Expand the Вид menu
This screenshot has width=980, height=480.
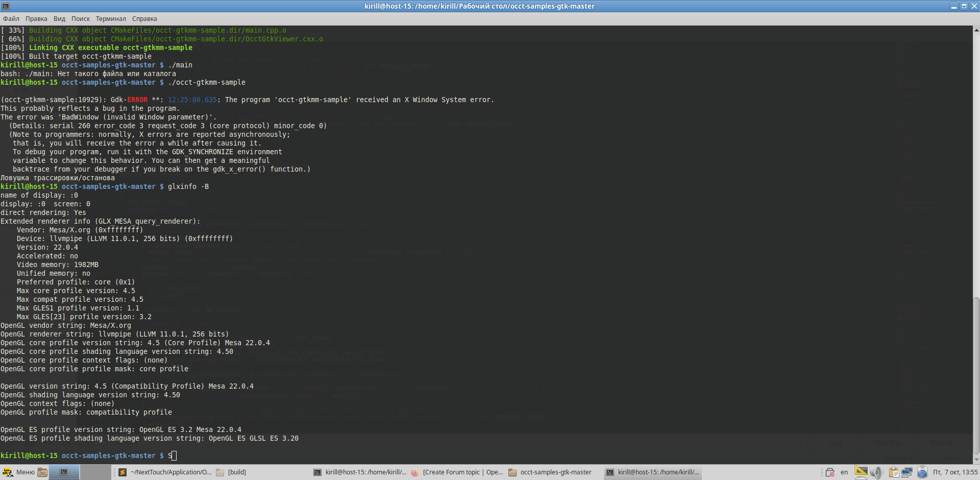pos(59,18)
